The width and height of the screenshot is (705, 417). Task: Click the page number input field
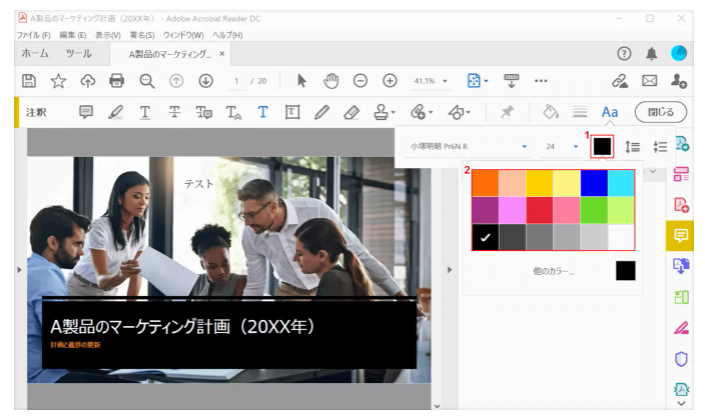[237, 80]
